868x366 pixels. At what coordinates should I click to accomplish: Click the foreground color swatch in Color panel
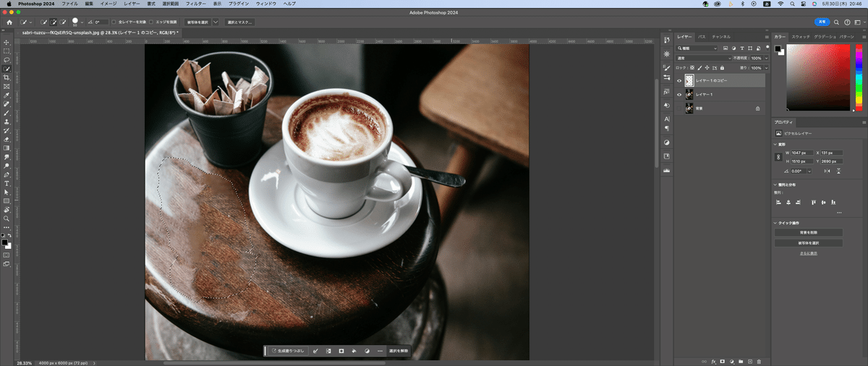click(778, 48)
